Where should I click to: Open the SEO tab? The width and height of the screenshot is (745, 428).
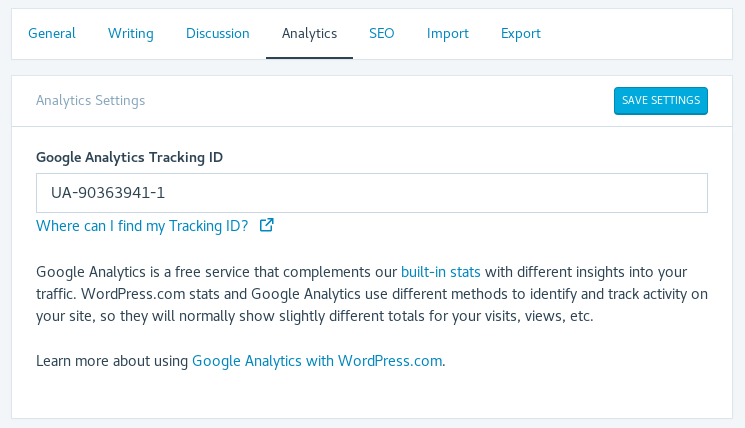(382, 33)
